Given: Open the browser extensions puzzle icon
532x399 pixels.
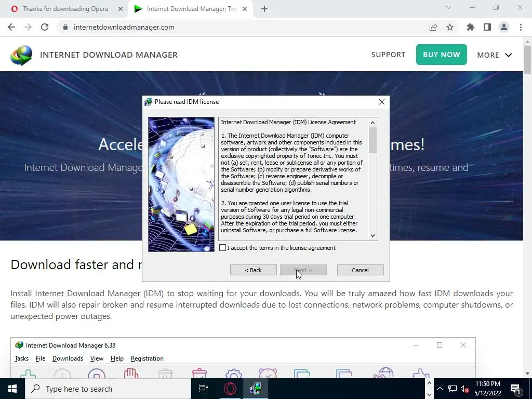Looking at the screenshot, I should 471,27.
